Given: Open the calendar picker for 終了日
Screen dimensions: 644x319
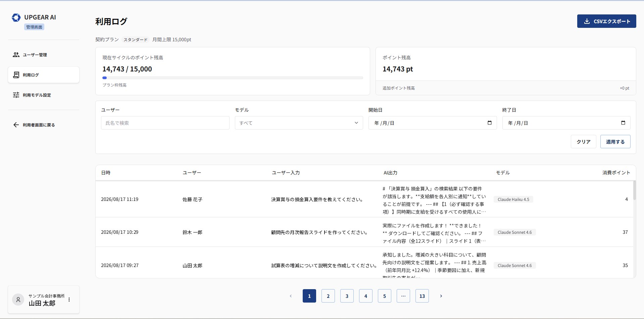Looking at the screenshot, I should coord(623,123).
